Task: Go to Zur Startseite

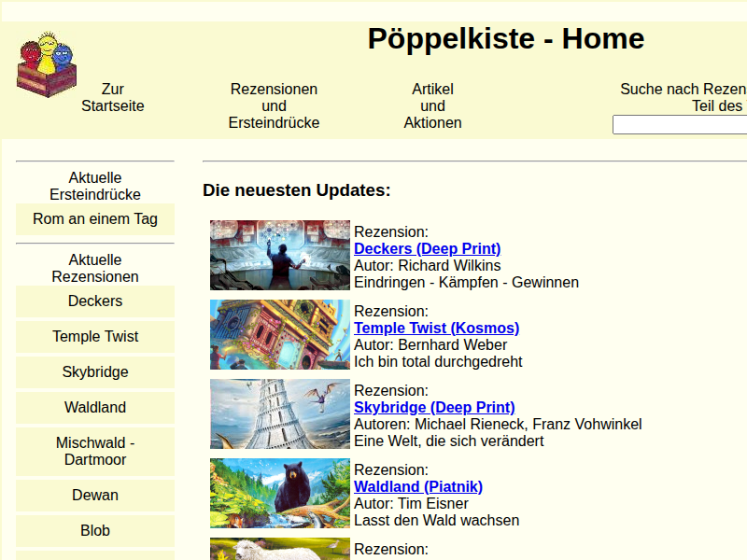Action: pos(113,97)
